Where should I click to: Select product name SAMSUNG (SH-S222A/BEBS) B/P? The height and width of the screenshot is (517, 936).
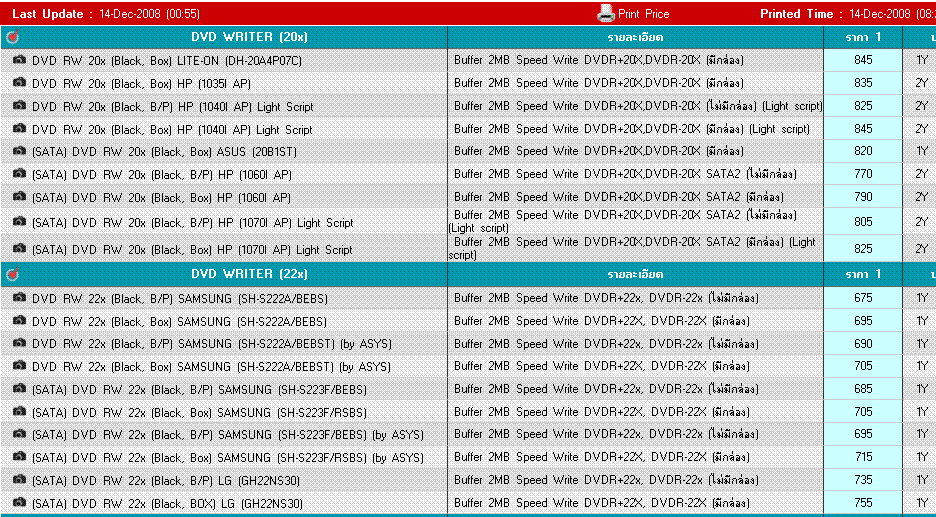pyautogui.click(x=180, y=298)
